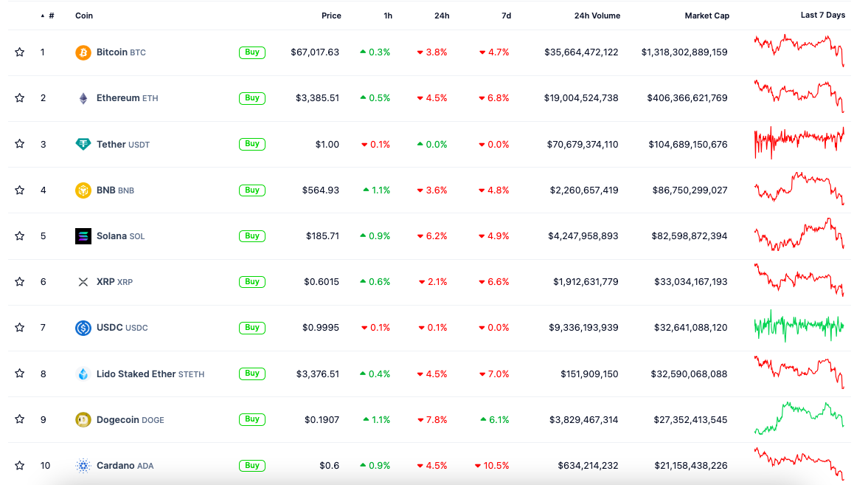The width and height of the screenshot is (868, 485).
Task: Open Tether's 7-day sparkline chart
Action: tap(799, 142)
